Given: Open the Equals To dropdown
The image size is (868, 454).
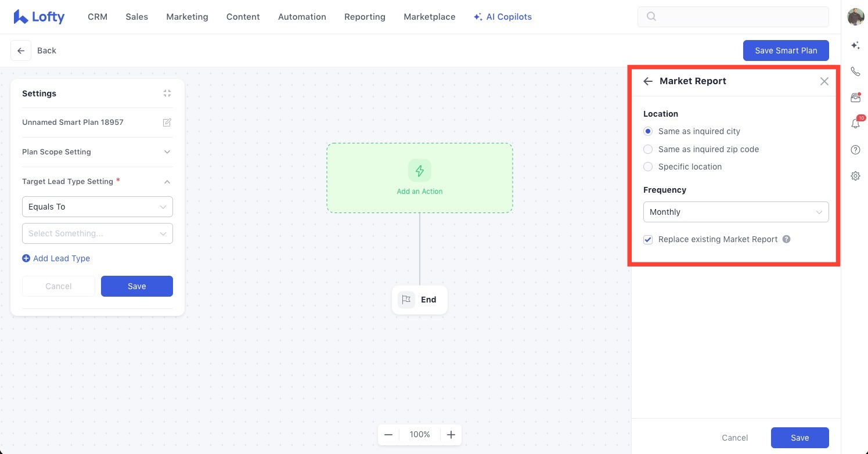Looking at the screenshot, I should tap(97, 207).
